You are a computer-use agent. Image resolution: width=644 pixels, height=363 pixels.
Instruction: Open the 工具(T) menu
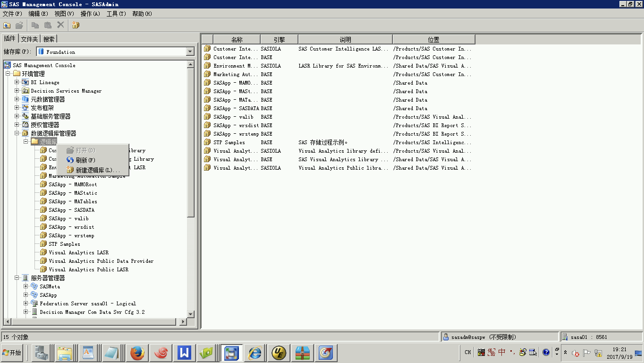pos(116,14)
